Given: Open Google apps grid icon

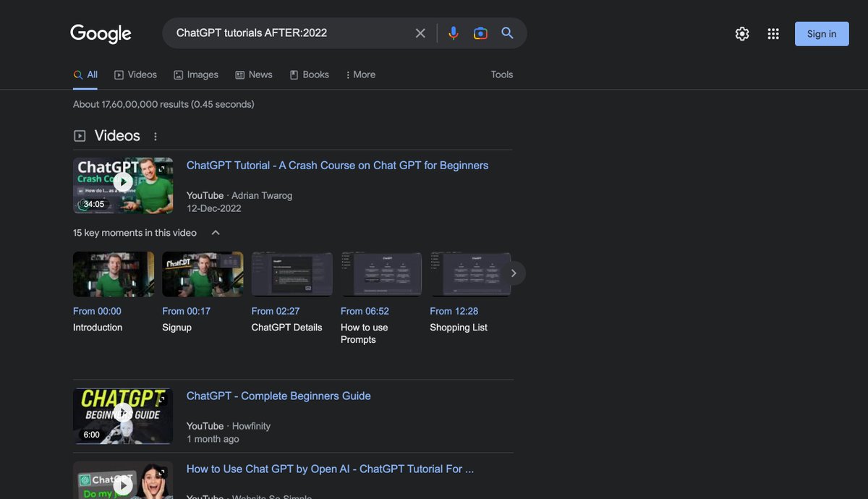Looking at the screenshot, I should [773, 34].
